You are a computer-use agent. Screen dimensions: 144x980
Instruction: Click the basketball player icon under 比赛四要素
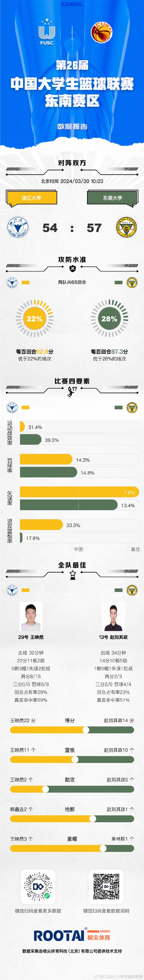pyautogui.click(x=72, y=391)
